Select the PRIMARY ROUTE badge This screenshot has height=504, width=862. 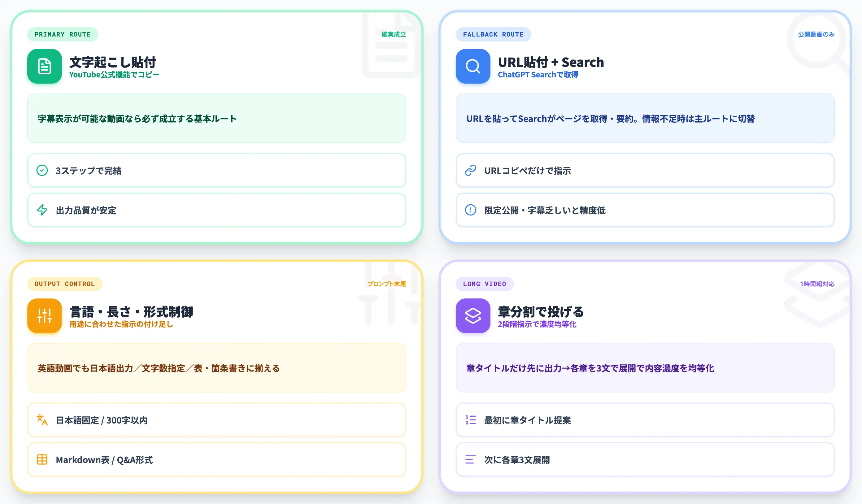[x=63, y=35]
